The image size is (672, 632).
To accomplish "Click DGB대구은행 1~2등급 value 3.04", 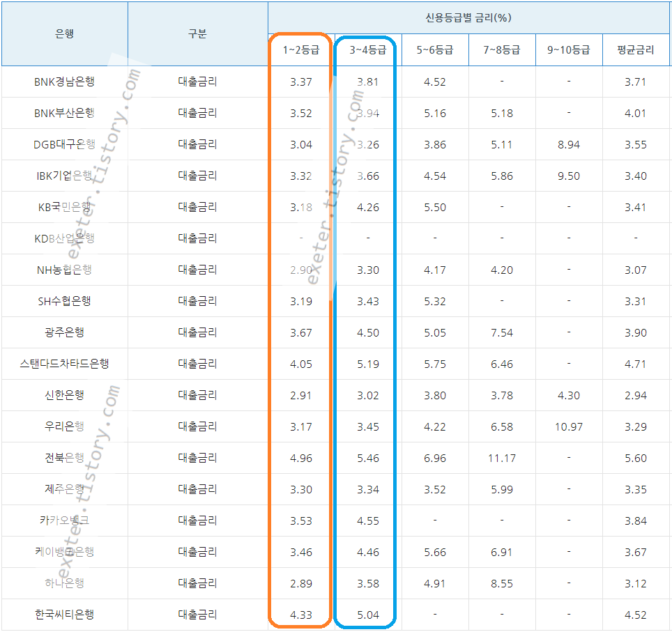I will pyautogui.click(x=301, y=145).
